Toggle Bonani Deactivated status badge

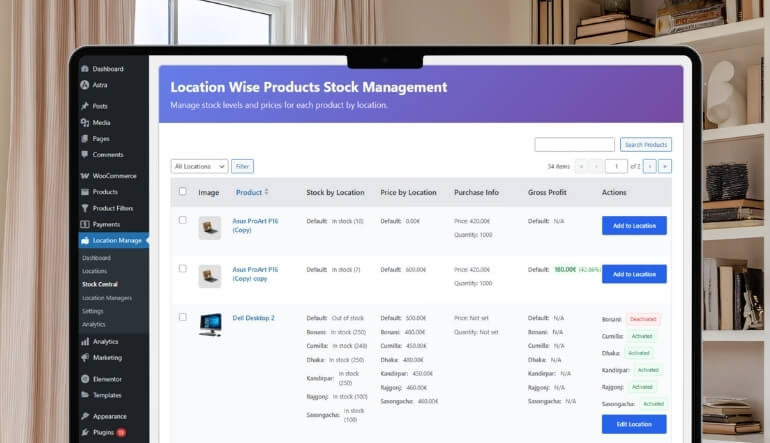[x=643, y=319]
